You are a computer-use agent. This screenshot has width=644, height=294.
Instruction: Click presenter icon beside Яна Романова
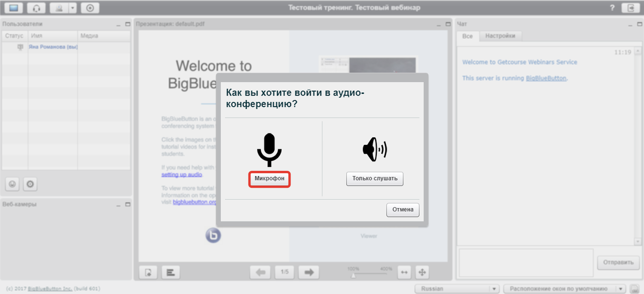click(20, 47)
